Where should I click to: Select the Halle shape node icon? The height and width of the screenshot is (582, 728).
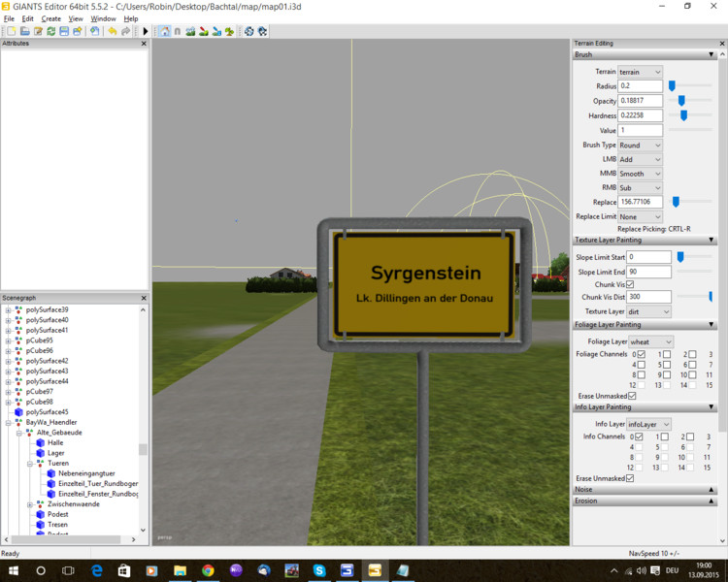tap(41, 442)
